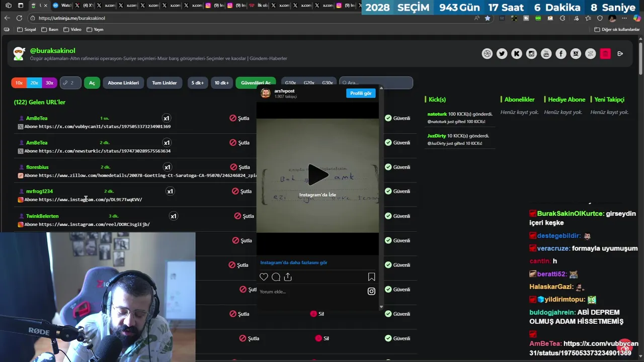Open the Copilot icon in browser toolbar

[x=636, y=18]
